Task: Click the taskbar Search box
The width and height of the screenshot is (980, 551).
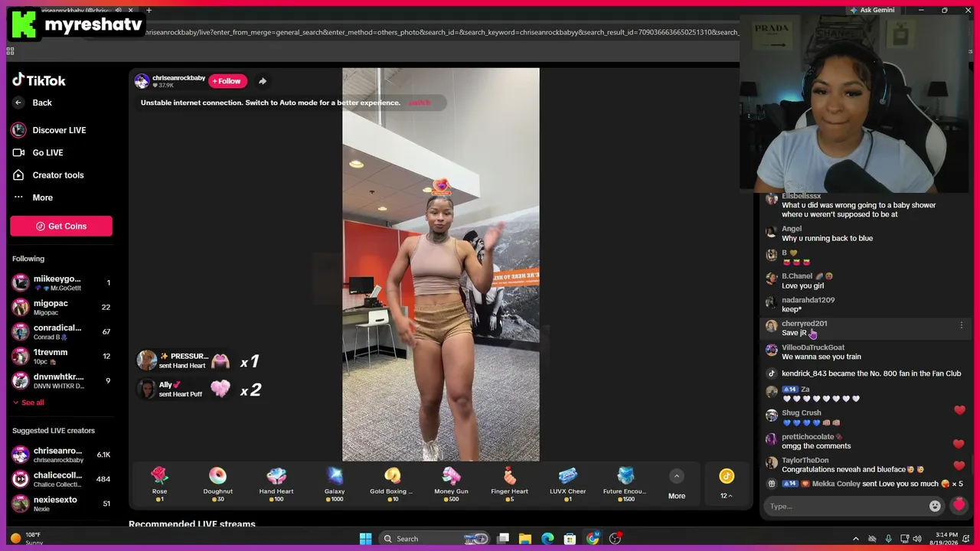Action: 434,539
